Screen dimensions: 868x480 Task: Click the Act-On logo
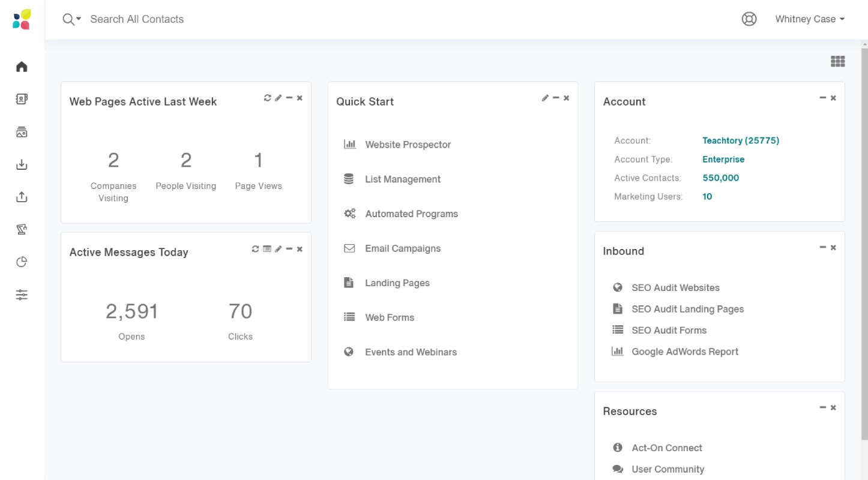click(x=22, y=19)
